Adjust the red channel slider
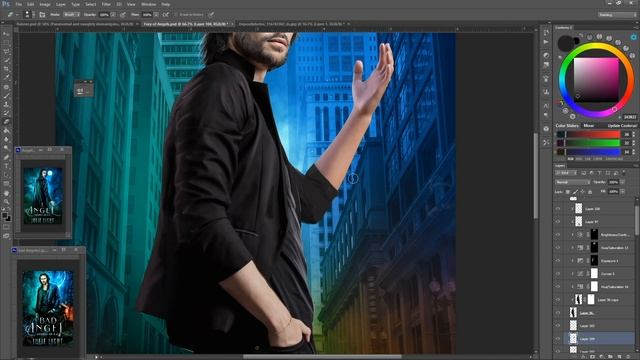The height and width of the screenshot is (360, 640). [x=593, y=134]
